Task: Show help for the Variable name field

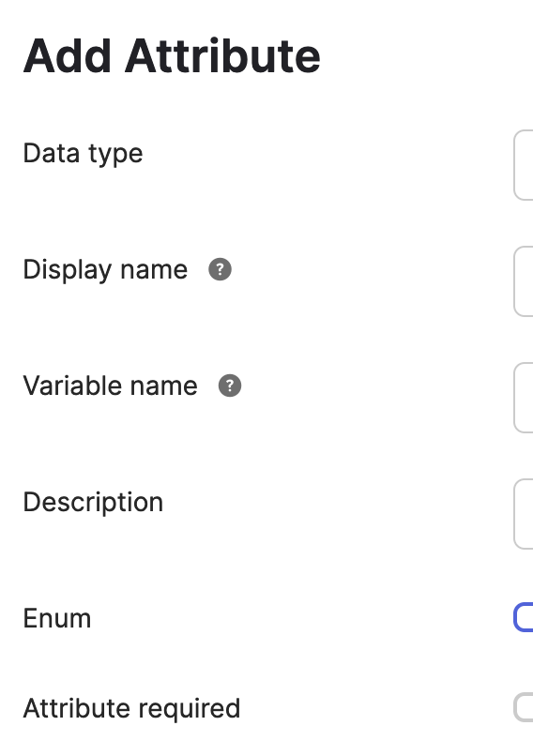Action: [230, 386]
